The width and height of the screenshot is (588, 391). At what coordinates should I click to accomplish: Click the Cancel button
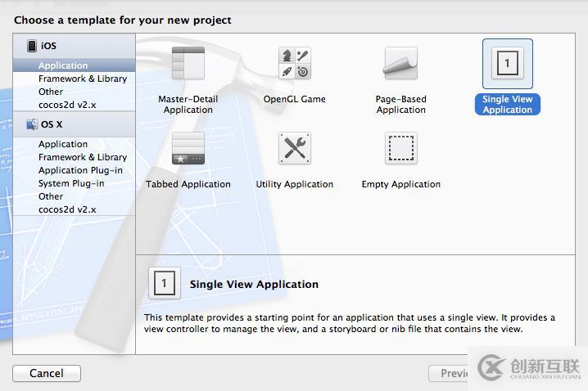coord(47,373)
